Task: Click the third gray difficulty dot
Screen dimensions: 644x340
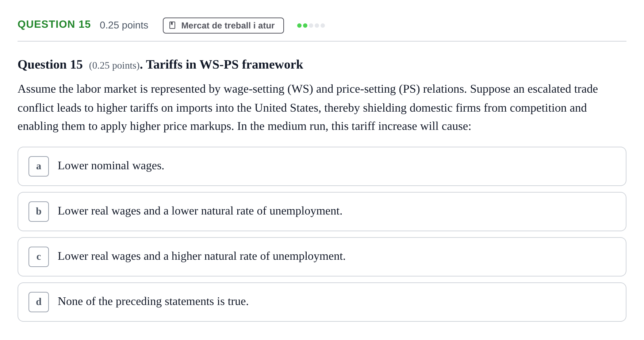Action: [x=311, y=26]
